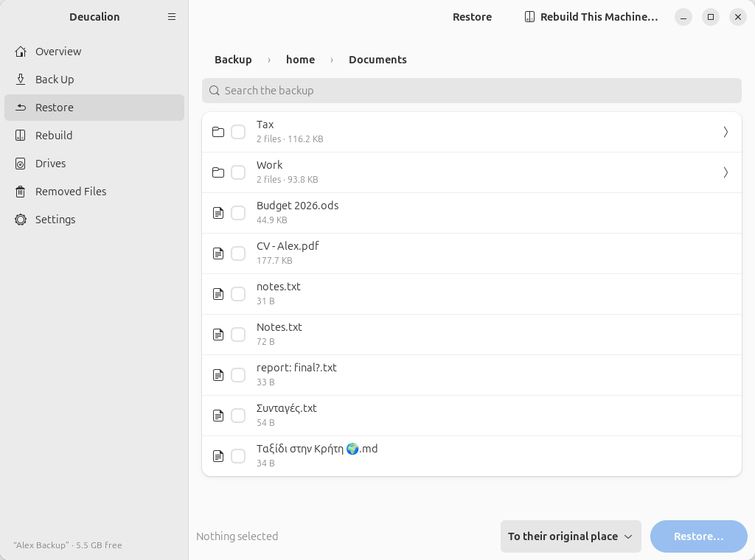Click Rebuild This Machine... button

(x=591, y=17)
